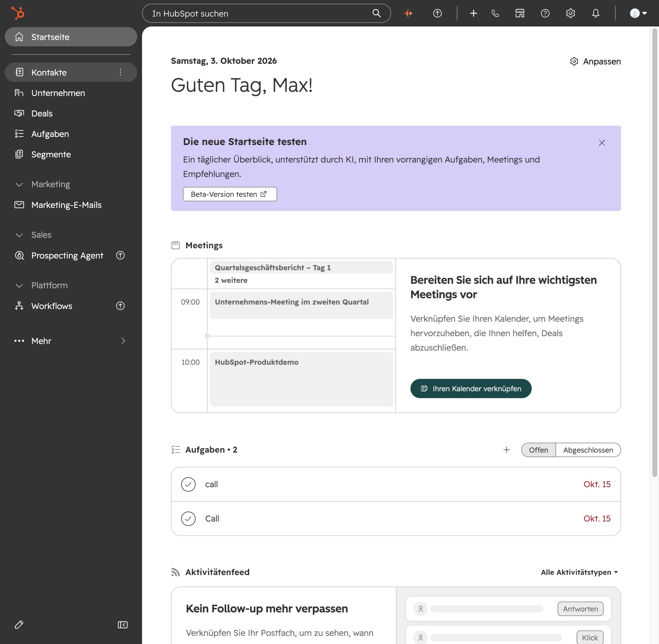
Task: Open the marketplace storefront icon
Action: pyautogui.click(x=520, y=13)
